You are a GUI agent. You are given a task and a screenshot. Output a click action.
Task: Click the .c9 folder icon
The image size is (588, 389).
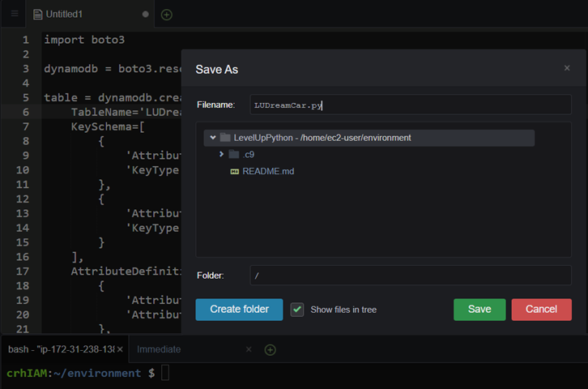coord(234,154)
